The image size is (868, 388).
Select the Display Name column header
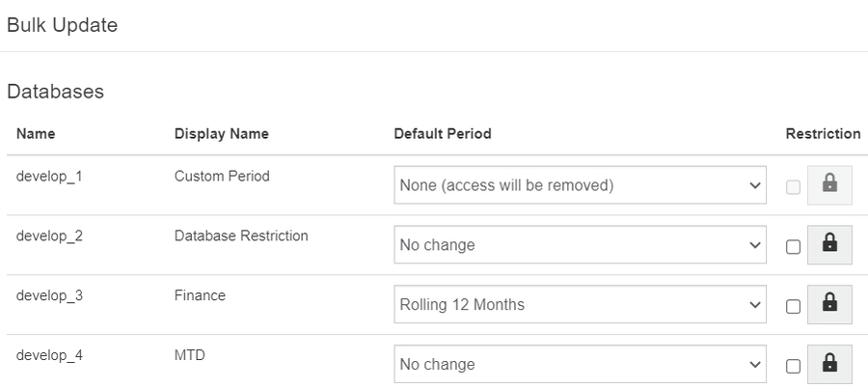click(x=221, y=134)
